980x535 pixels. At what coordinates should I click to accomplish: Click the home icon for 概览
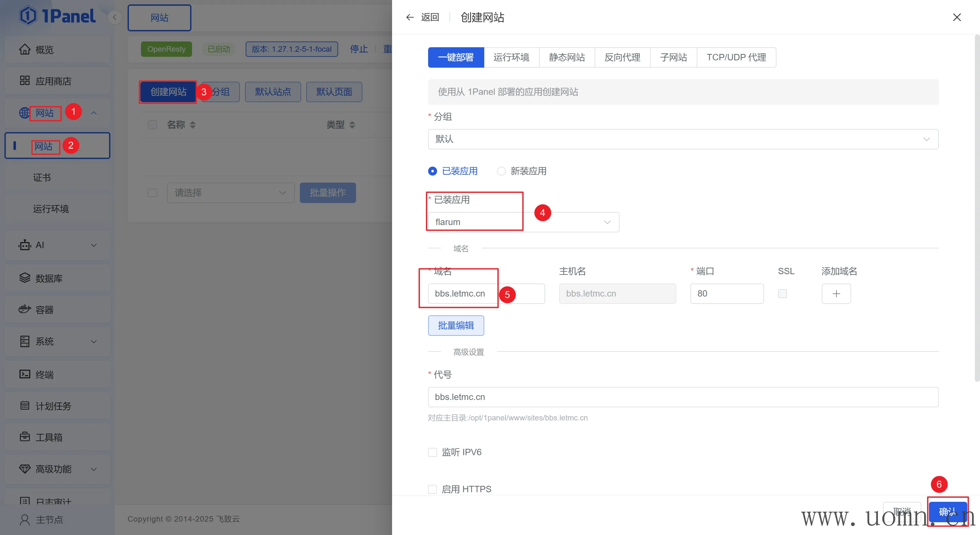point(25,49)
